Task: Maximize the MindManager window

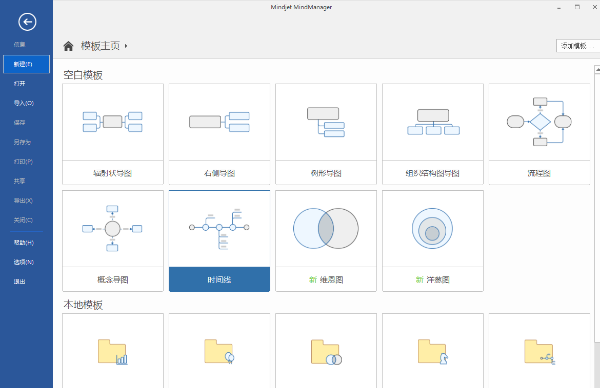Action: (577, 7)
